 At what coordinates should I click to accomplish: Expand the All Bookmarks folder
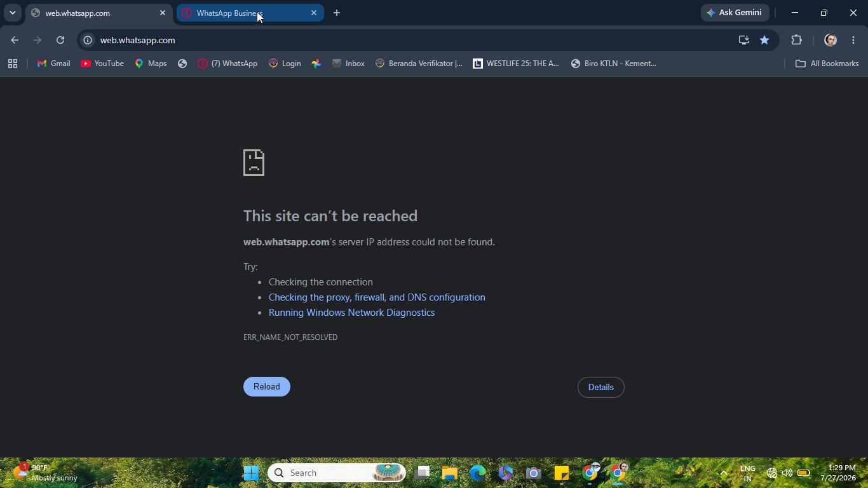(827, 64)
